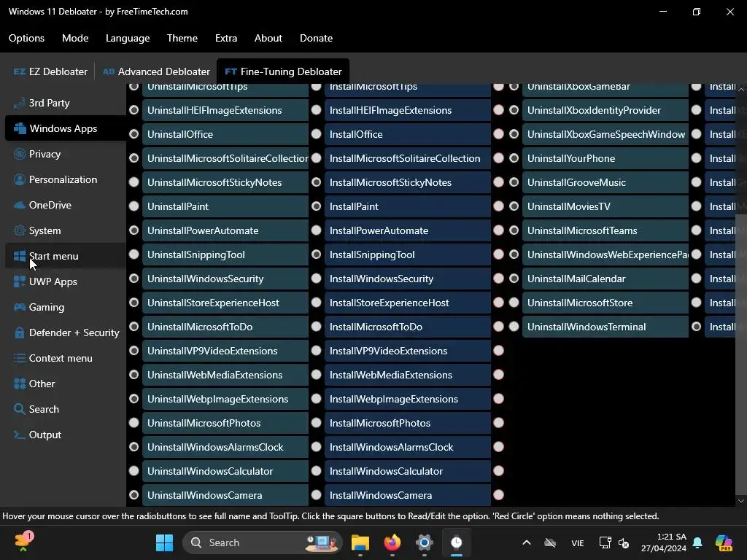Viewport: 747px width, 560px height.
Task: Open the Donate menu
Action: tap(317, 38)
